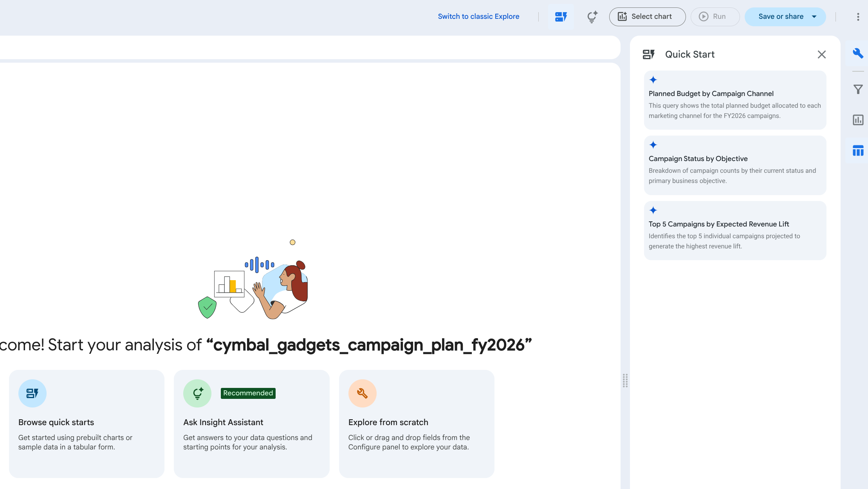Image resolution: width=868 pixels, height=489 pixels.
Task: Click the Run button
Action: (714, 16)
